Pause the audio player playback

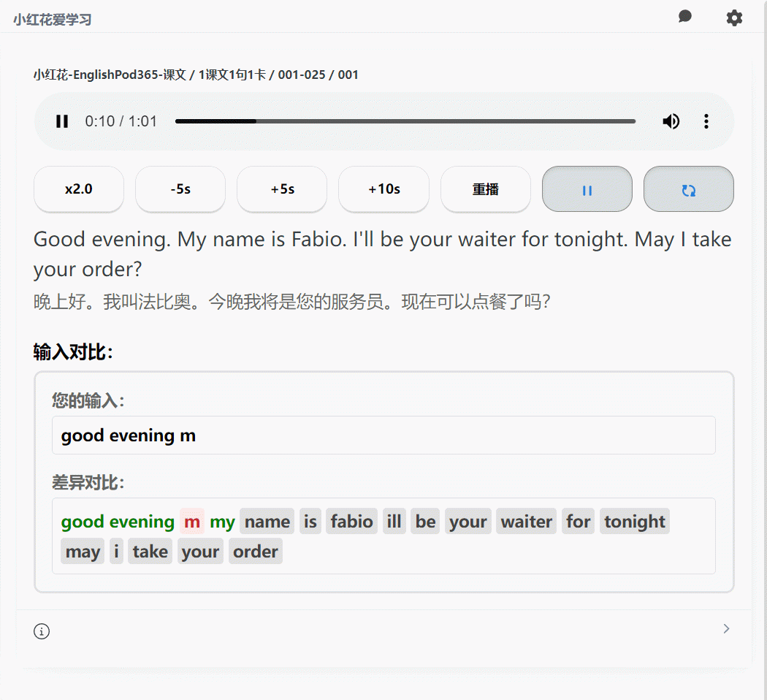tap(62, 121)
